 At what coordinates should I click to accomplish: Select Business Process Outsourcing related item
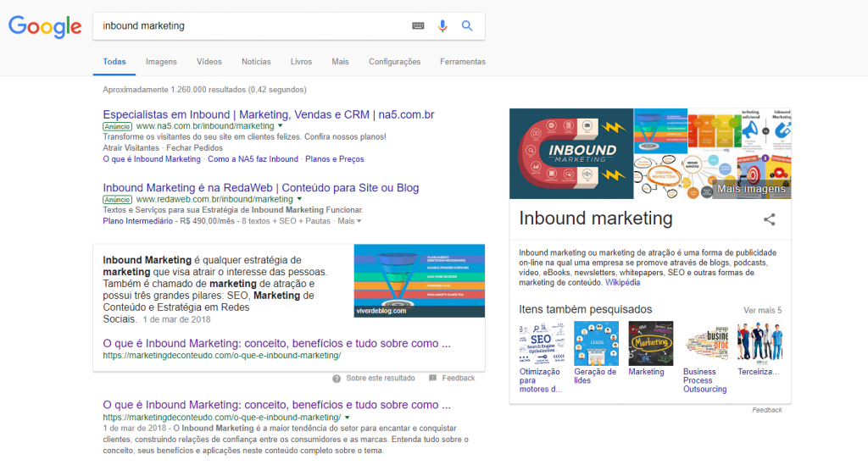[x=705, y=357]
